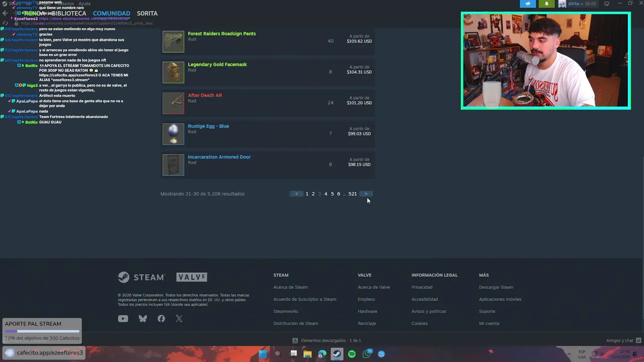Image resolution: width=644 pixels, height=362 pixels.
Task: Open the Ayuda menu
Action: [x=85, y=4]
